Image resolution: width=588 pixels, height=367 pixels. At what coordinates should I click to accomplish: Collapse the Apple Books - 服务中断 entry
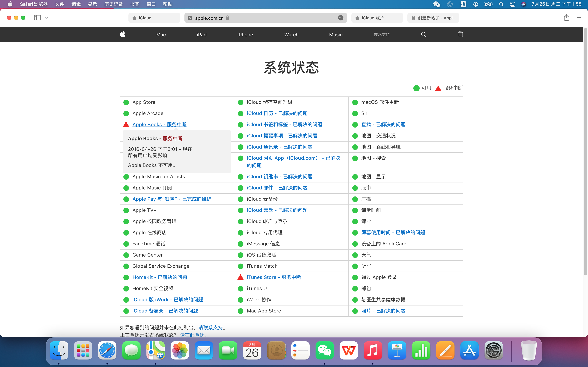click(x=159, y=124)
